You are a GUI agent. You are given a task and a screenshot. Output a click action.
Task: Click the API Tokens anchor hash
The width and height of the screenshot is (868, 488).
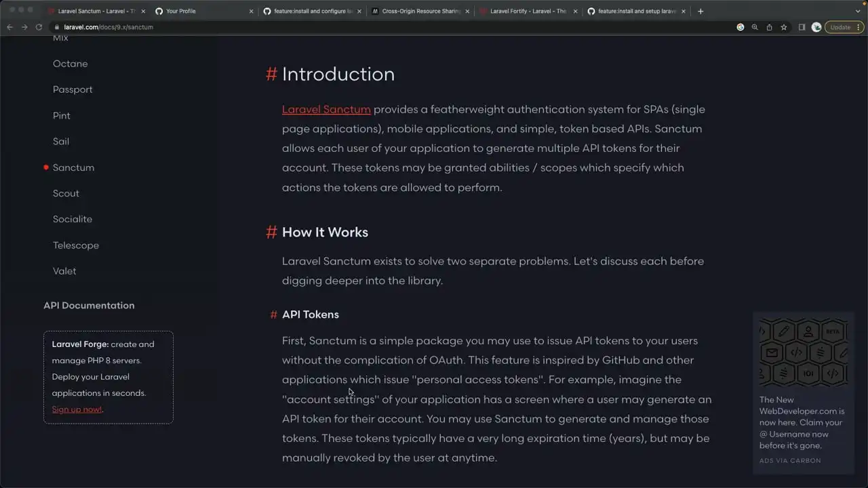coord(273,314)
